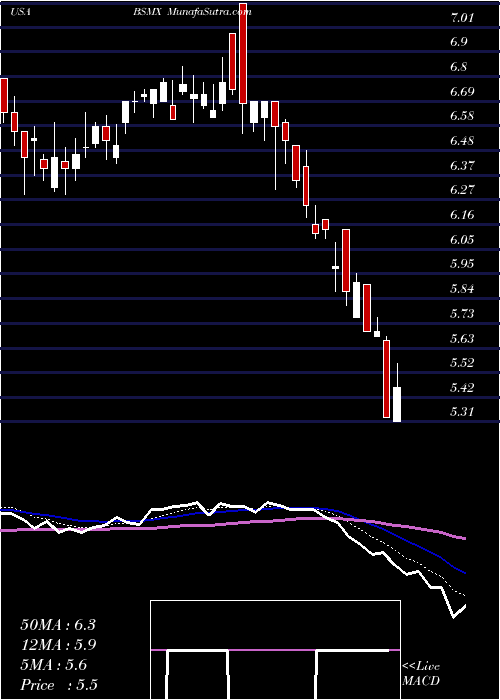Select the 6.27 price axis label
Viewport: 500px width, 700px height.
point(462,190)
